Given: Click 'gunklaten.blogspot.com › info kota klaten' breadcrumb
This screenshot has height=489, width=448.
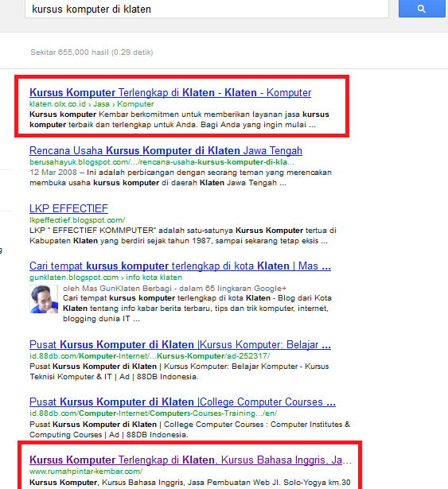Looking at the screenshot, I should coord(106,277).
